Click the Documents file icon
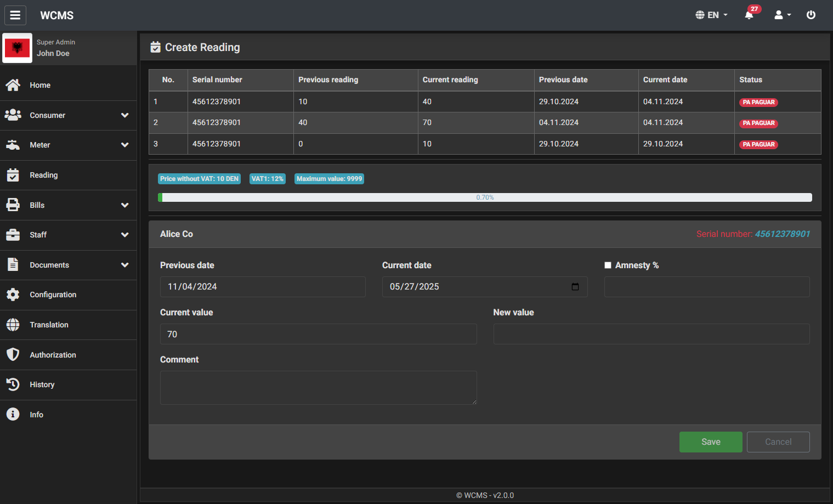Screen dimensions: 833x504 click(13, 264)
